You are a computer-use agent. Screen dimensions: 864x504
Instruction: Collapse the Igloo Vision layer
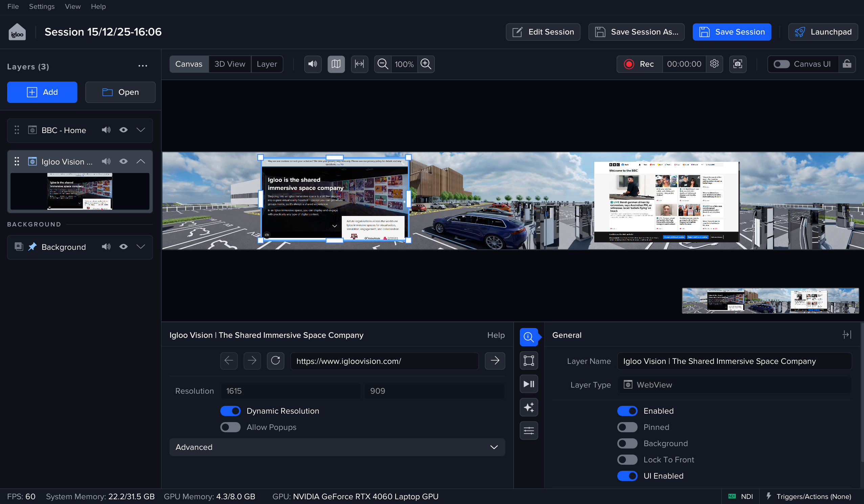[x=141, y=161]
